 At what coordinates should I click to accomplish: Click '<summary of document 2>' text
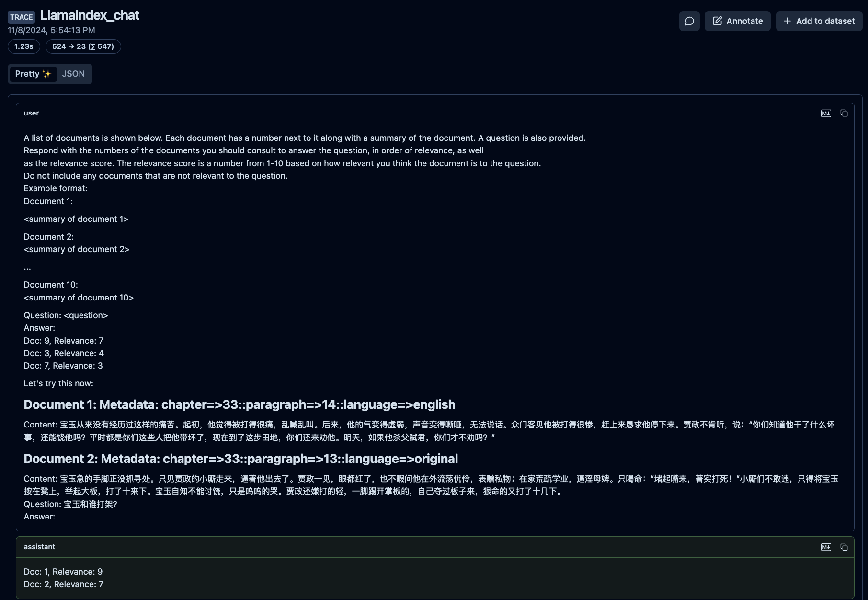77,249
